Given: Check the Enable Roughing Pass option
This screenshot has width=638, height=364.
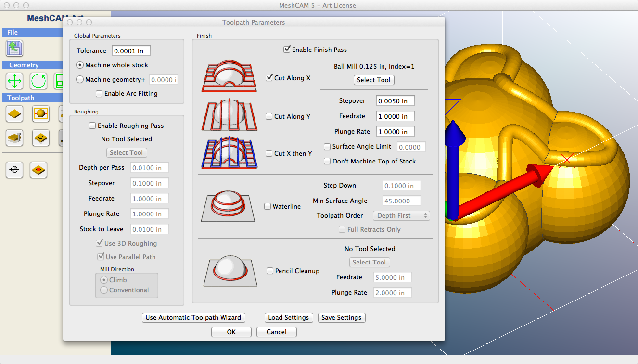Looking at the screenshot, I should pyautogui.click(x=92, y=126).
